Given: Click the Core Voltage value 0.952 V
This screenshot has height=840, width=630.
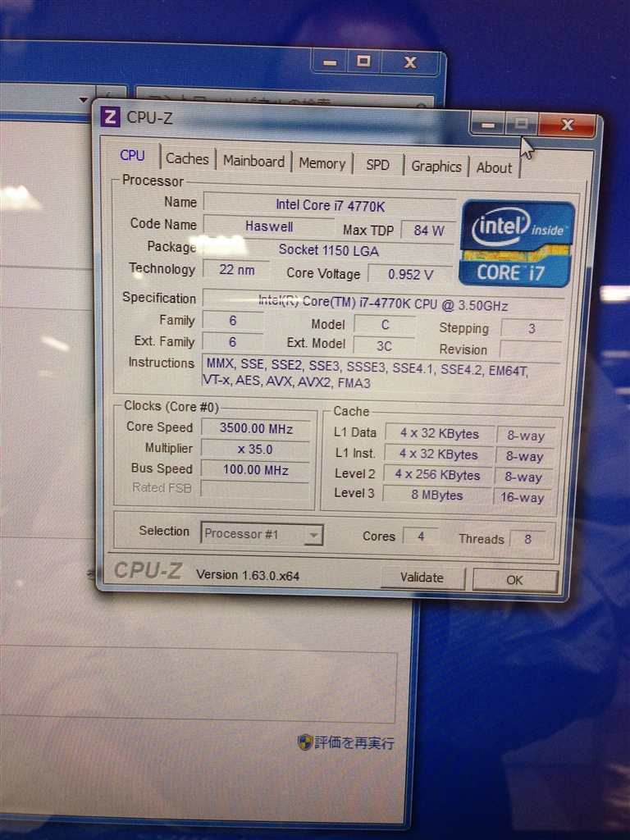Looking at the screenshot, I should pyautogui.click(x=410, y=274).
